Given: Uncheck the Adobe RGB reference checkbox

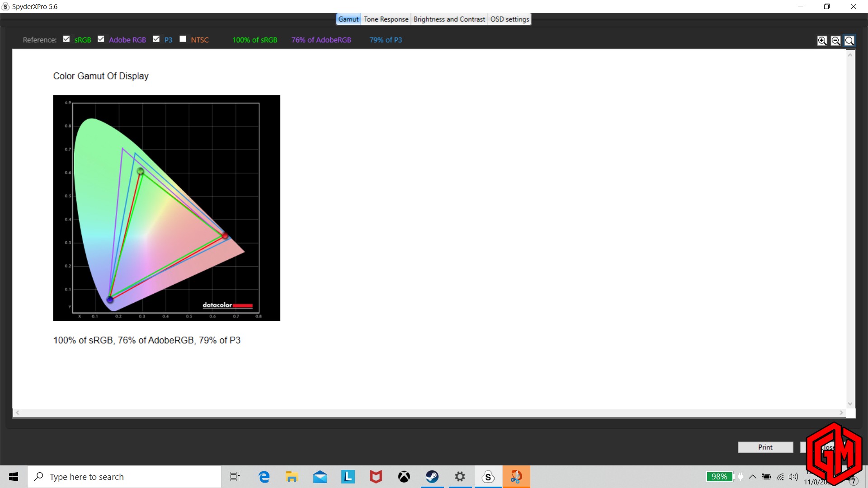Looking at the screenshot, I should point(101,39).
